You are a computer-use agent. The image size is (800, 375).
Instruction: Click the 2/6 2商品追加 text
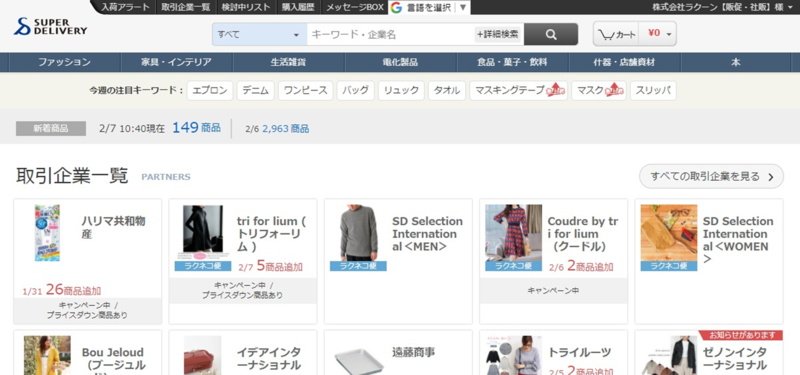coord(581,266)
